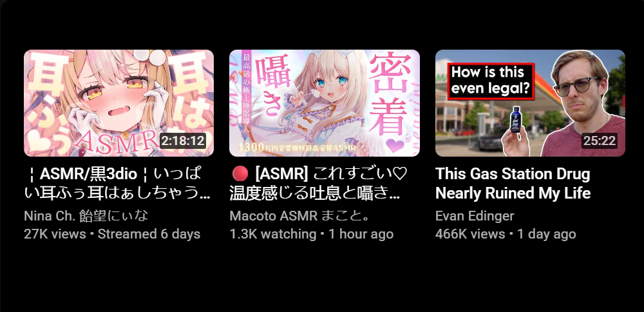Open the Macoto ASMR live stream thumbnail
The height and width of the screenshot is (312, 644).
pos(325,103)
